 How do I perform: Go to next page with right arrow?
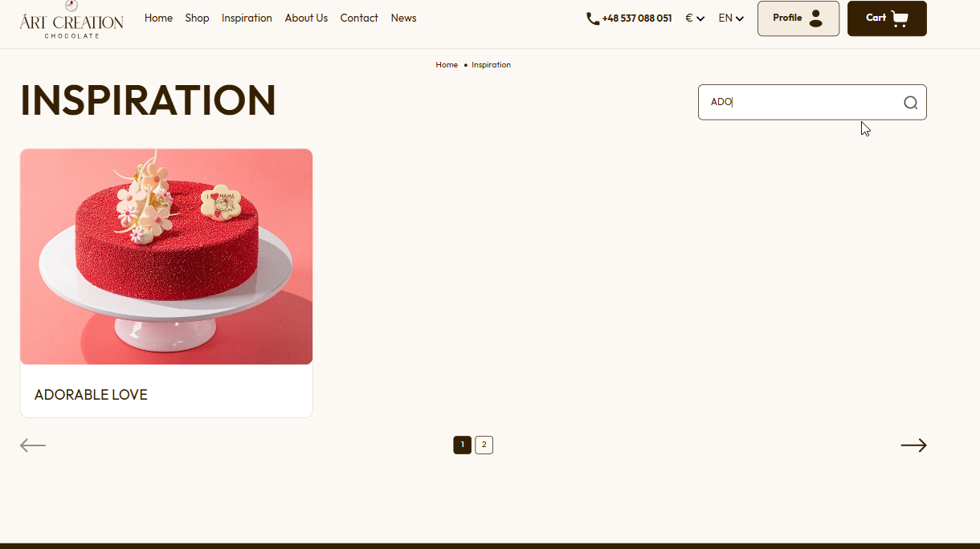tap(913, 445)
